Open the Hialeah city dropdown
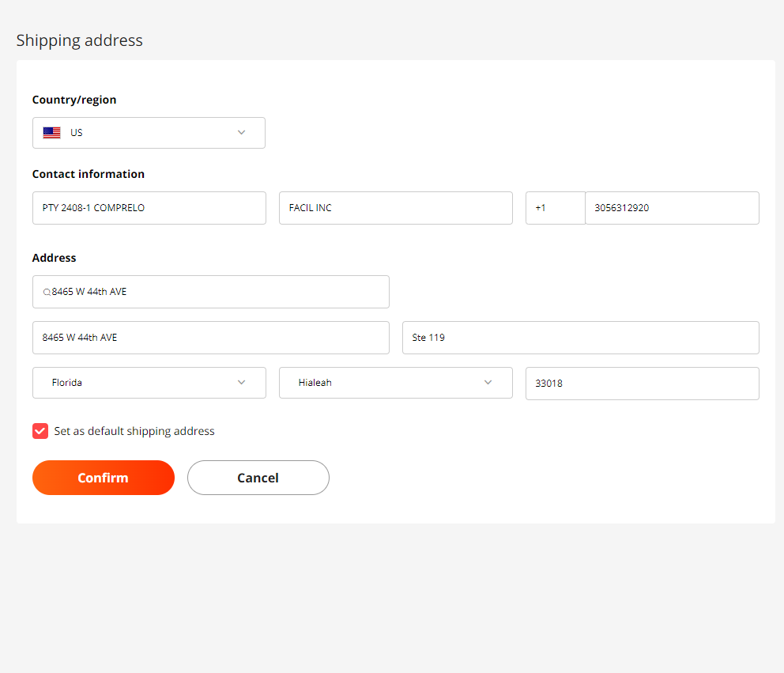The image size is (784, 673). pyautogui.click(x=396, y=383)
